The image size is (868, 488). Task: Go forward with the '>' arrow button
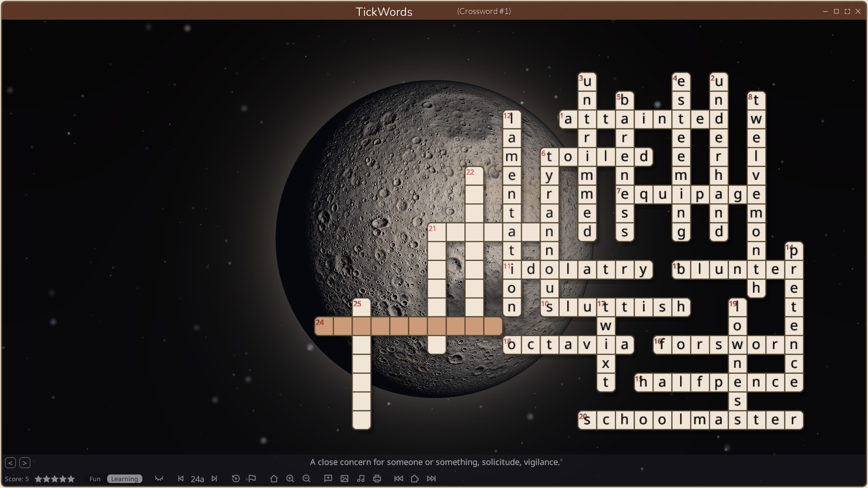click(25, 463)
